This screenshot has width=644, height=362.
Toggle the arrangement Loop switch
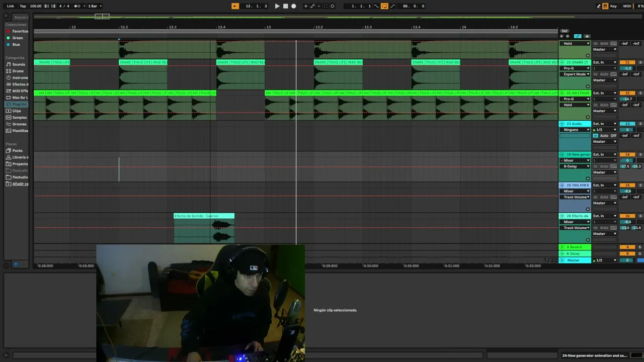384,6
